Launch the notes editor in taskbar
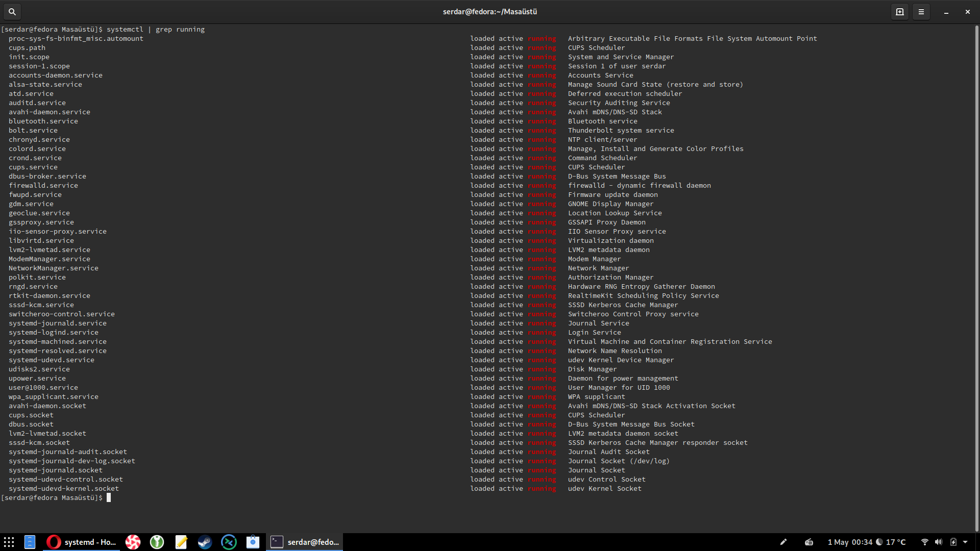Image resolution: width=980 pixels, height=551 pixels. pyautogui.click(x=181, y=542)
